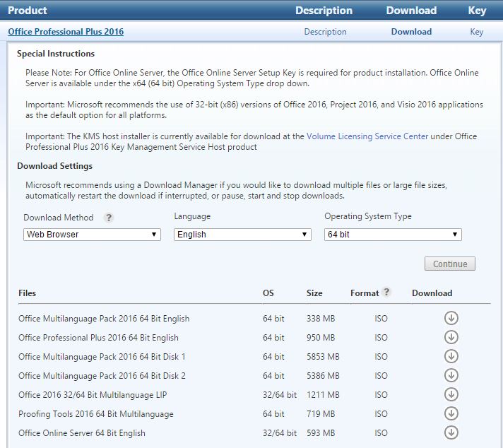Click the 338 MB size value

[x=321, y=319]
